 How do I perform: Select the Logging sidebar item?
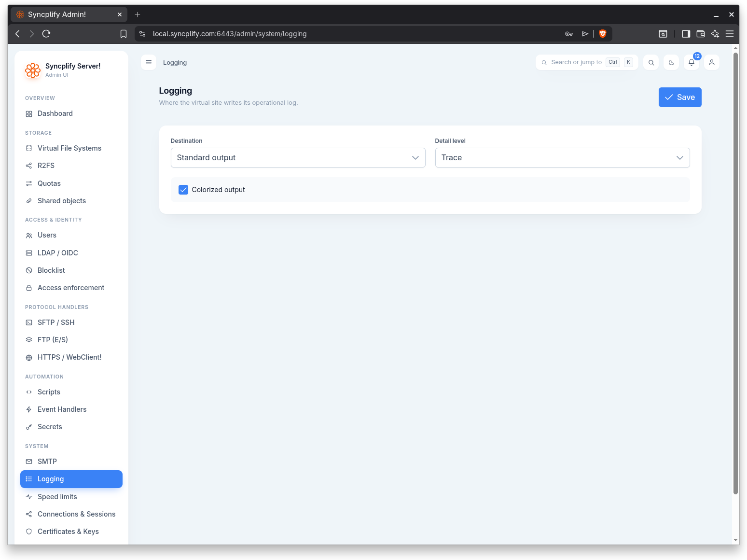tap(71, 479)
